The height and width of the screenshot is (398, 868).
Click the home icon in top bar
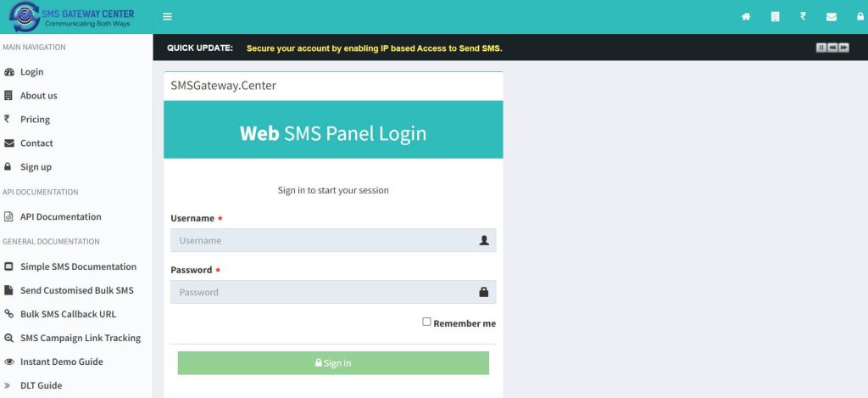[746, 17]
